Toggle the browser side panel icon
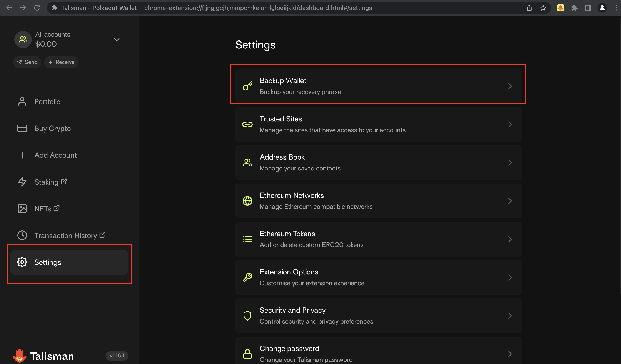Screen dimensions: 621x364 point(588,8)
